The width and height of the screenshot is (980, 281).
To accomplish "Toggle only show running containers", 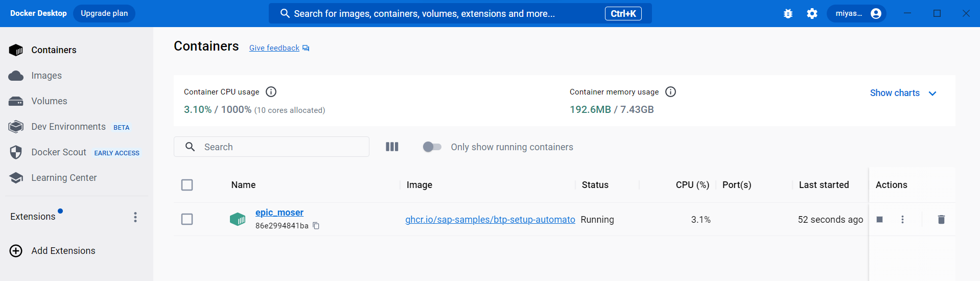I will 432,147.
